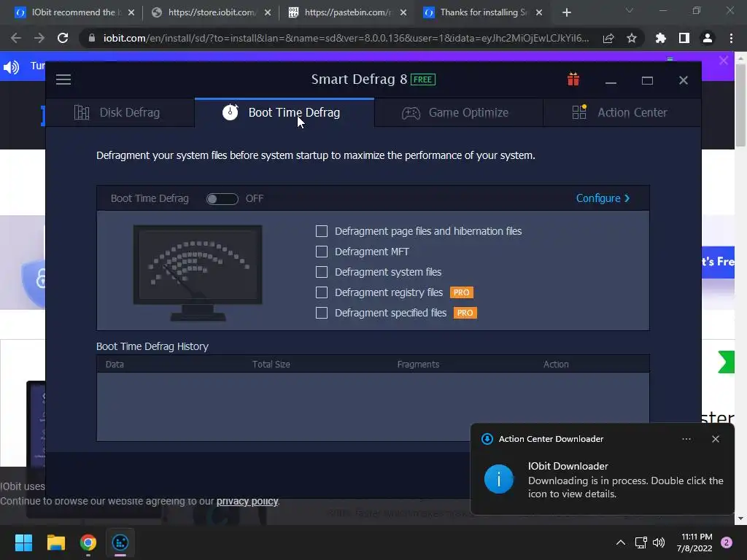
Task: Open the Chrome extensions puzzle icon
Action: pos(661,38)
